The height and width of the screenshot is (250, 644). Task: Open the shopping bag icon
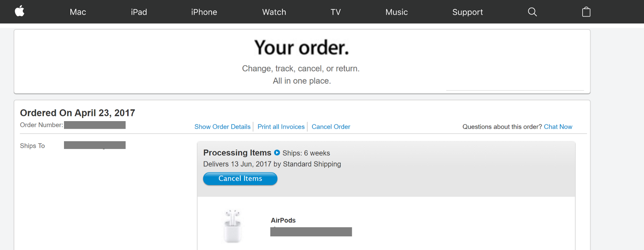(x=586, y=12)
